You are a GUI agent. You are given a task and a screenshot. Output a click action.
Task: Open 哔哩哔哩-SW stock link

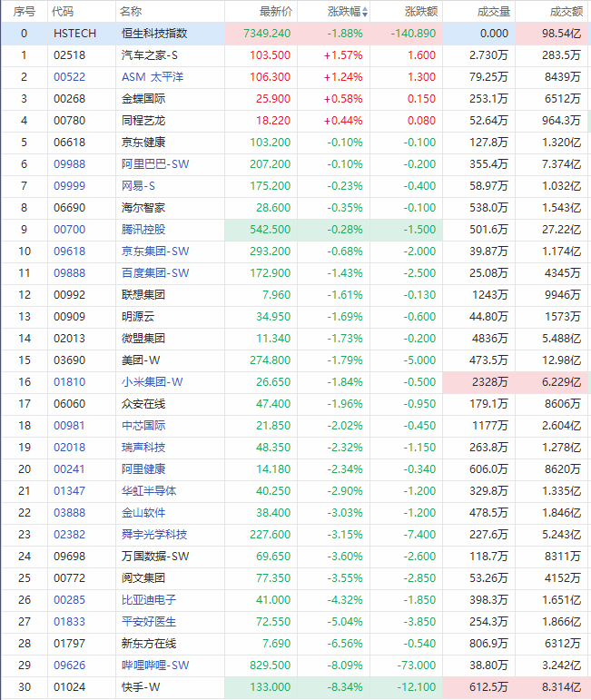(155, 665)
